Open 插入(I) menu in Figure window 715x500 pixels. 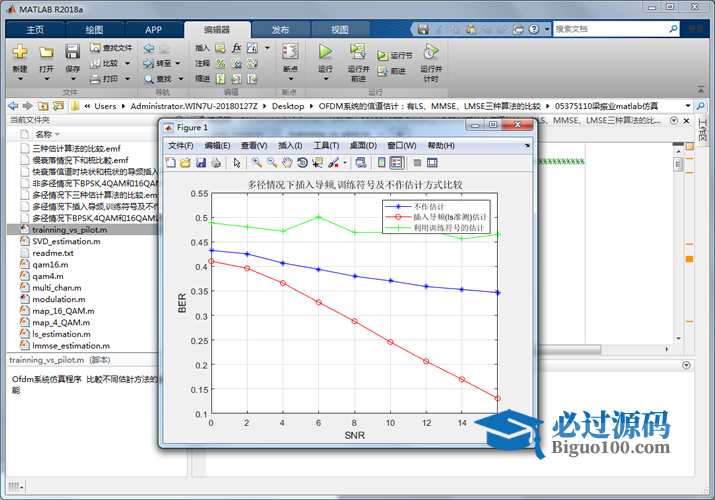click(x=290, y=145)
